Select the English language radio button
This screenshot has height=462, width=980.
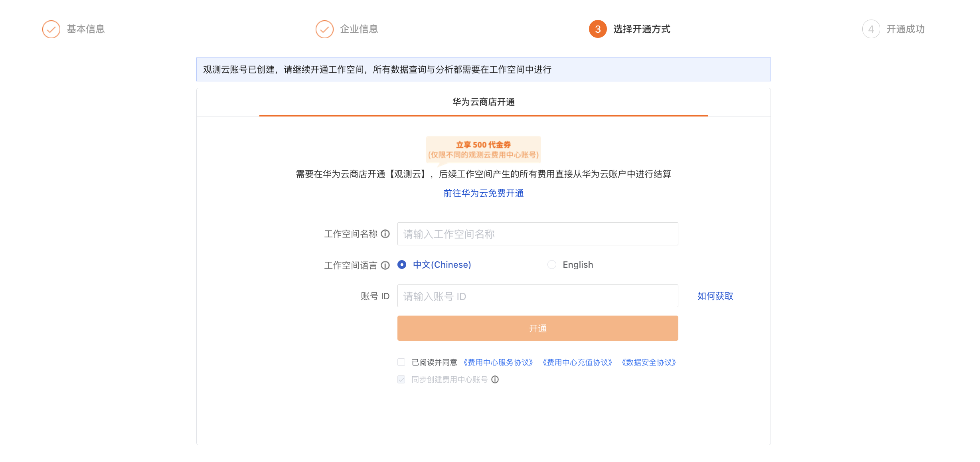pyautogui.click(x=552, y=265)
